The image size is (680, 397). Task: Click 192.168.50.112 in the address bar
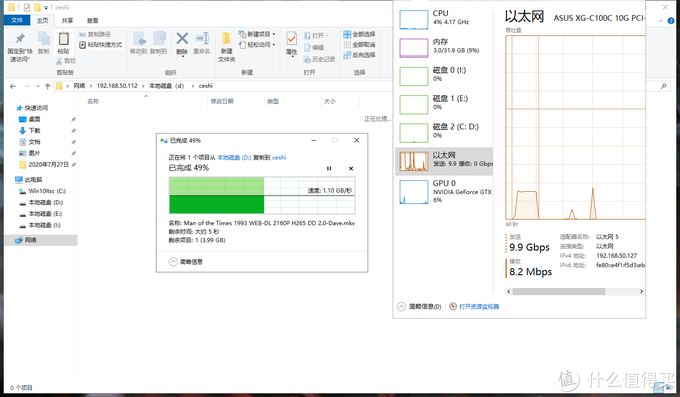(x=117, y=86)
